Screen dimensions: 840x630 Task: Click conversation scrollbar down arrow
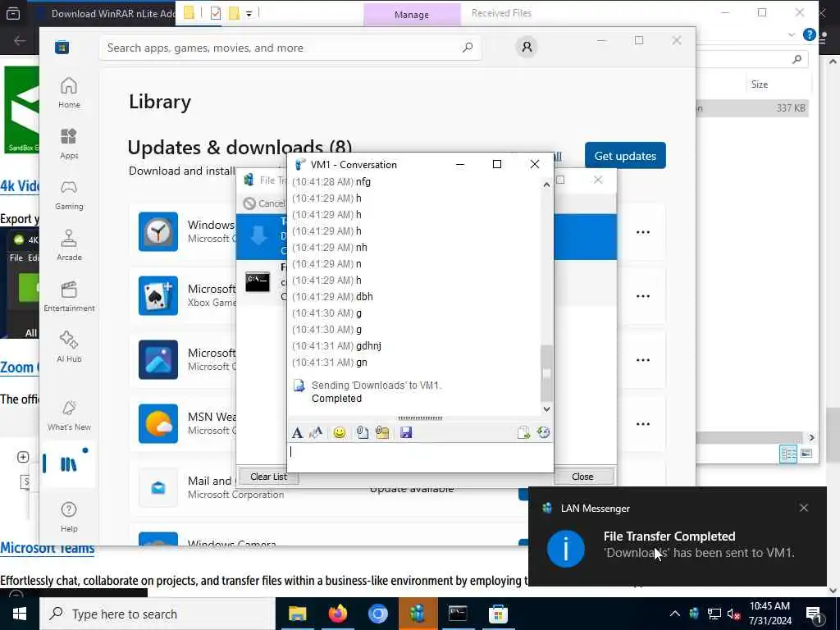[546, 409]
